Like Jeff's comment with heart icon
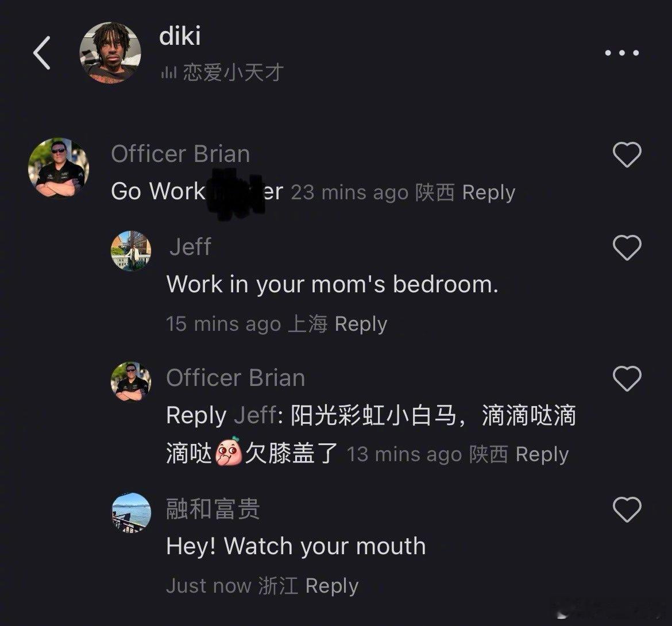Screen dimensions: 672x626 point(627,247)
